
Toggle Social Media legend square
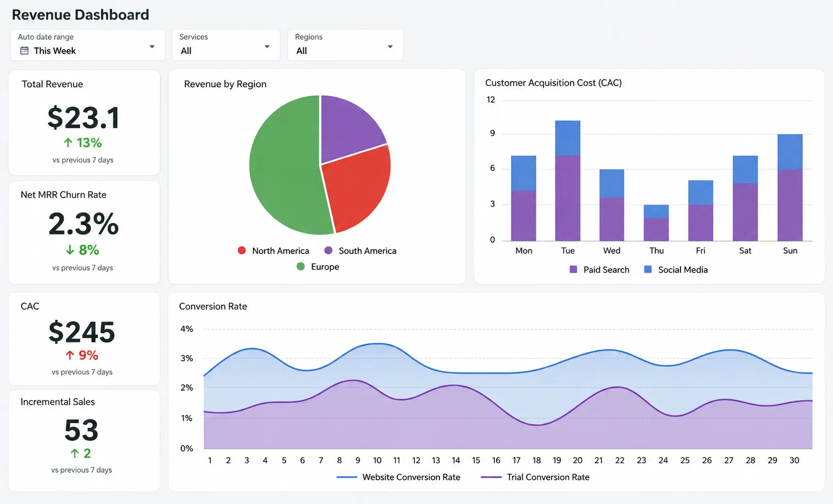point(648,270)
